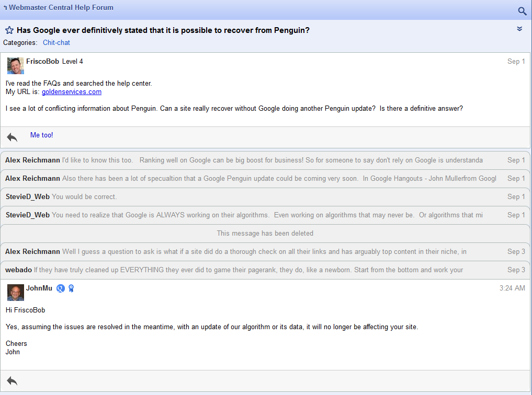Click the search magnifier icon
The width and height of the screenshot is (532, 395).
(x=522, y=11)
